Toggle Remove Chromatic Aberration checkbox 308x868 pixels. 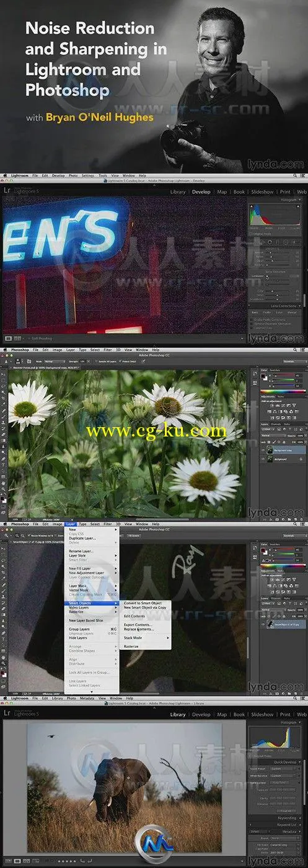pyautogui.click(x=251, y=324)
